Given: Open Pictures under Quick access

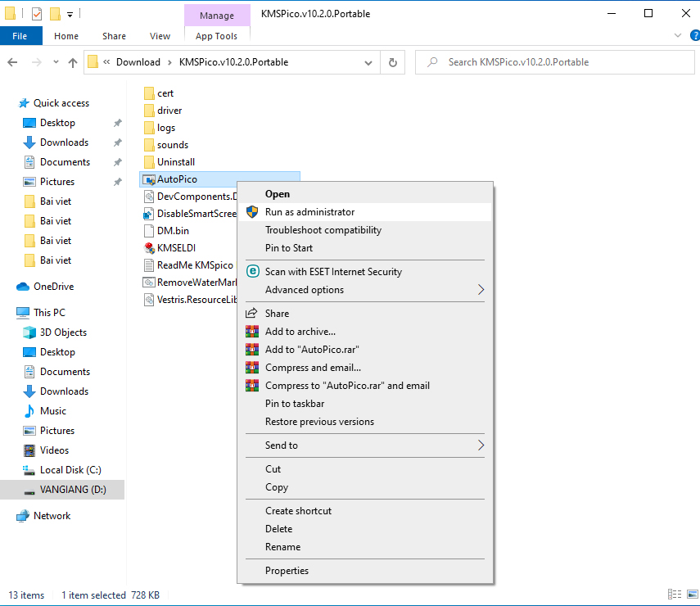Looking at the screenshot, I should click(x=57, y=182).
